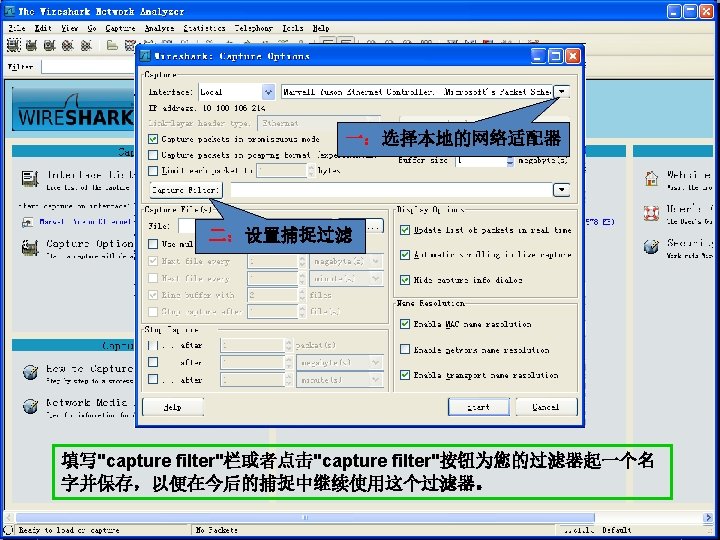The image size is (720, 540).
Task: Click the Capture Filter: button
Action: (x=186, y=189)
